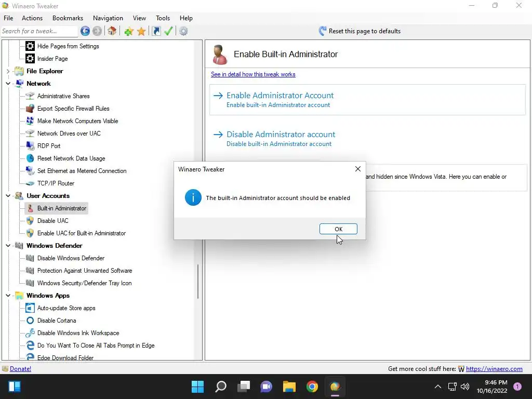This screenshot has width=532, height=399.
Task: Select Built-in Administrator tree item
Action: tap(62, 208)
